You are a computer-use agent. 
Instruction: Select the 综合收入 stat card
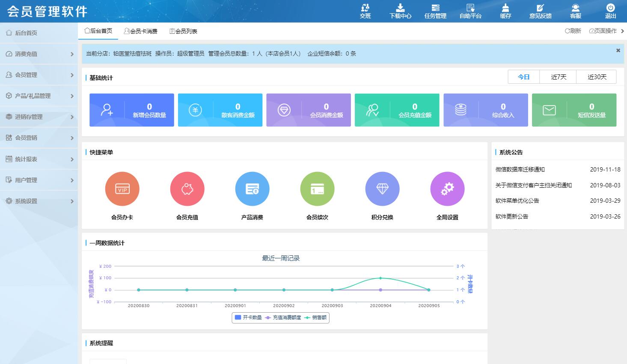[x=486, y=110]
